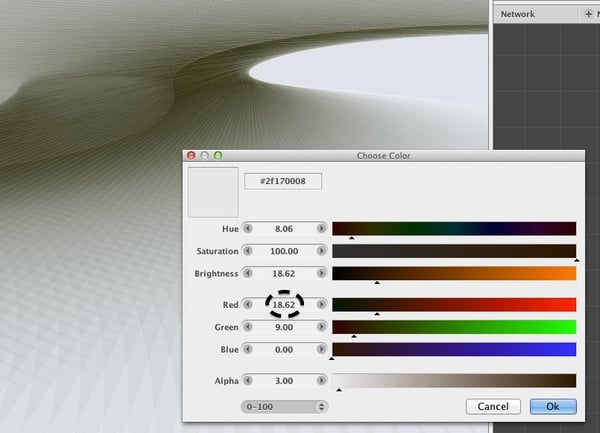Click the Red value 18.62

point(284,305)
